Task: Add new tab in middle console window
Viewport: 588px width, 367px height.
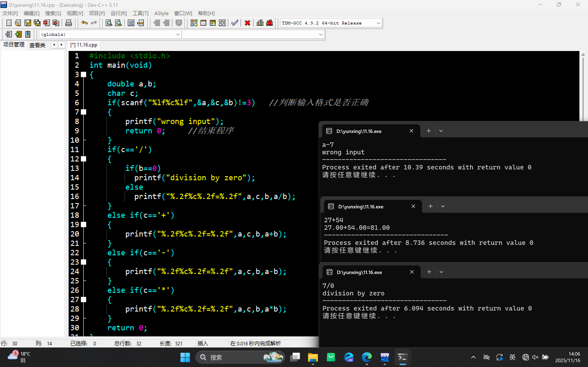Action: pyautogui.click(x=430, y=206)
